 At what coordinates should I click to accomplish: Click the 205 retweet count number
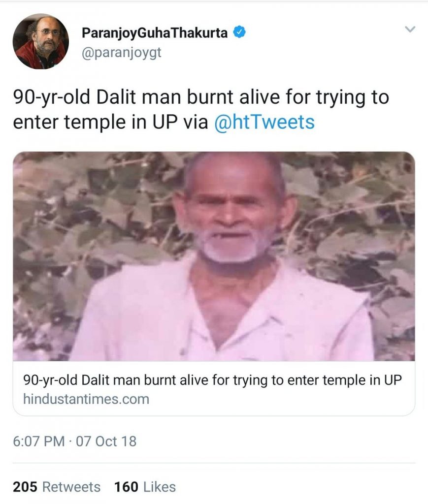click(25, 487)
